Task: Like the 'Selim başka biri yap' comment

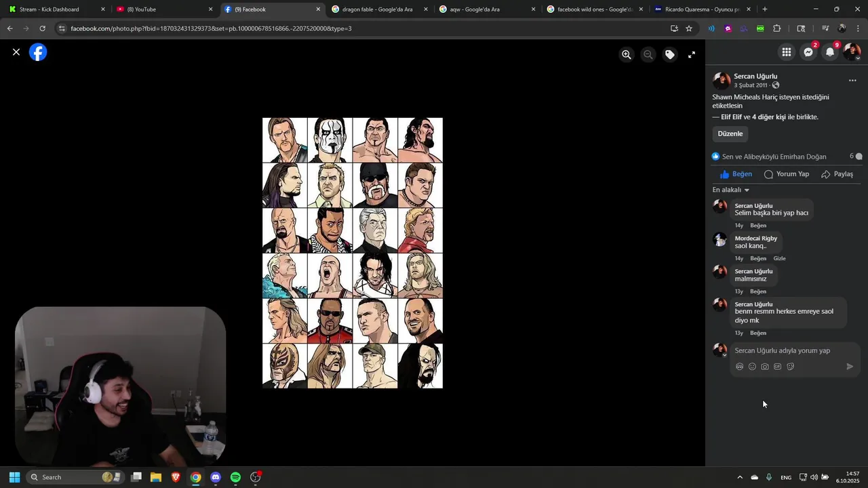Action: pyautogui.click(x=758, y=226)
